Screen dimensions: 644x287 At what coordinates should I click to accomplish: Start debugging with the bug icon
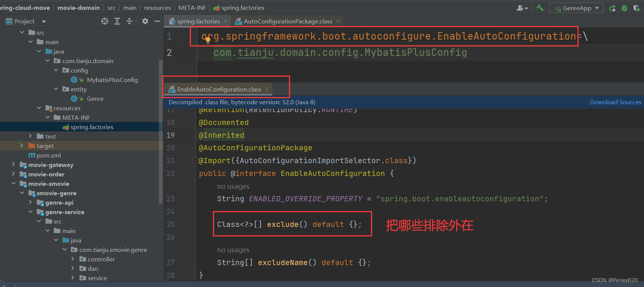(624, 8)
